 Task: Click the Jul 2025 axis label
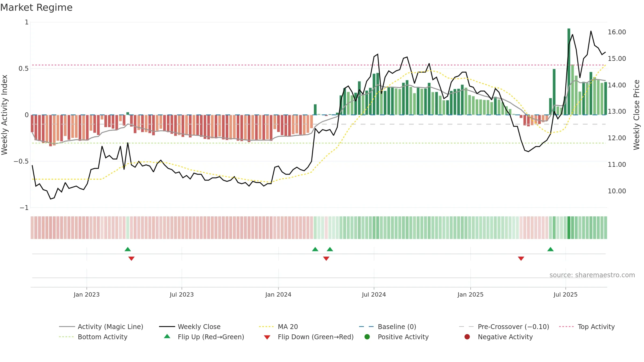(x=565, y=294)
